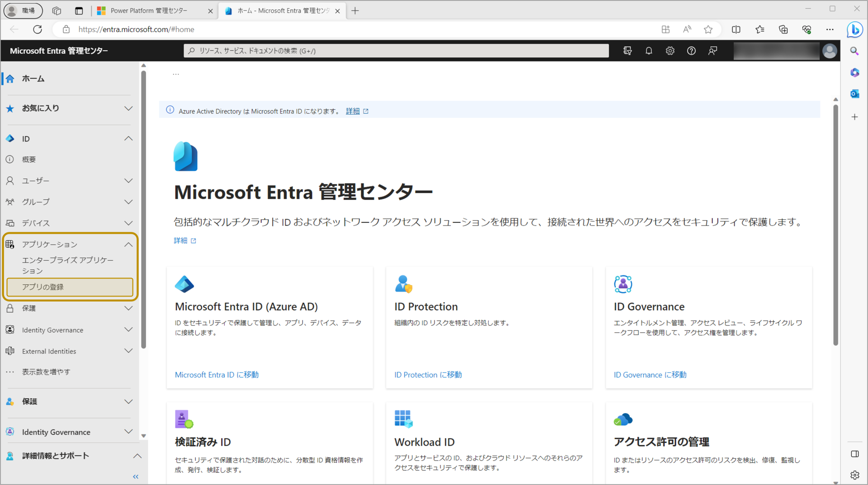Collapse the Entra sidebar with double chevron
The height and width of the screenshot is (485, 868).
tap(136, 477)
